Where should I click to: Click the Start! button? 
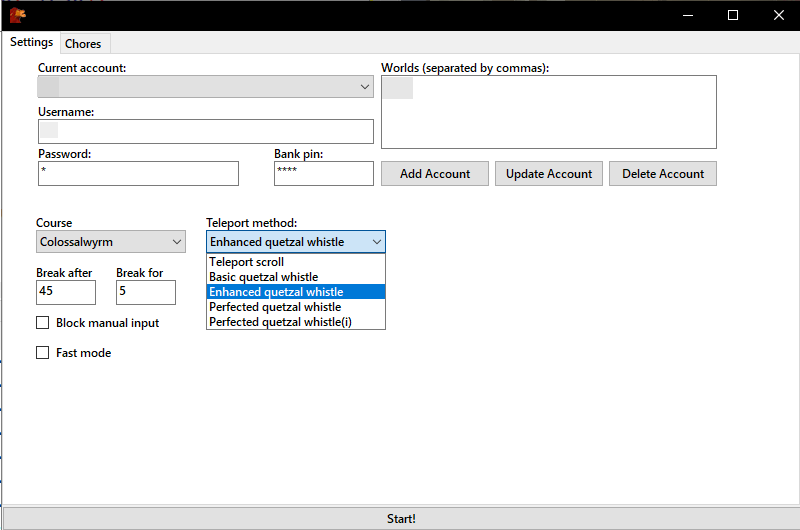[401, 519]
